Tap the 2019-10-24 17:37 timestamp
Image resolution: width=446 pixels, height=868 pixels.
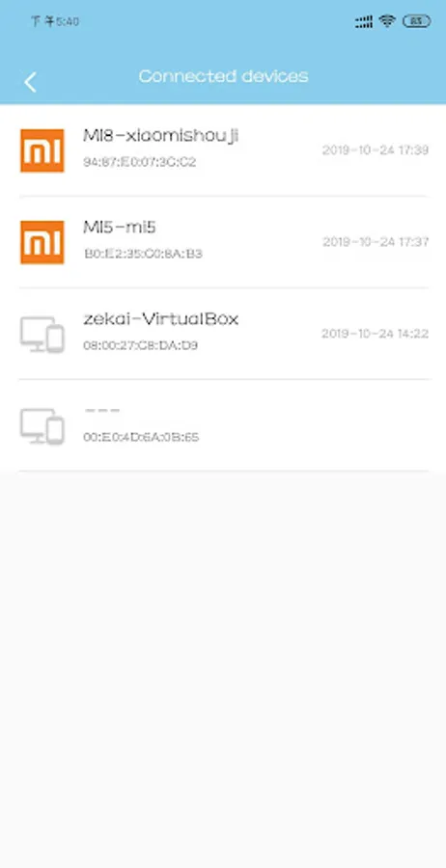click(376, 242)
